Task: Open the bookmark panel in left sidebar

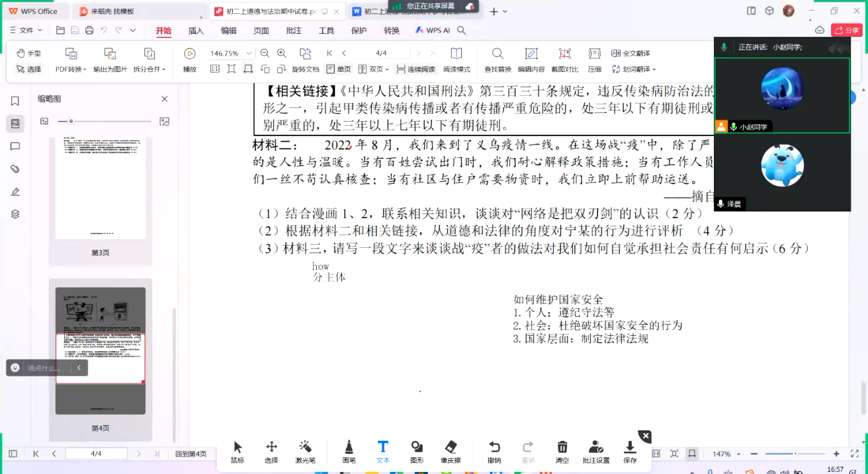Action: coord(15,101)
